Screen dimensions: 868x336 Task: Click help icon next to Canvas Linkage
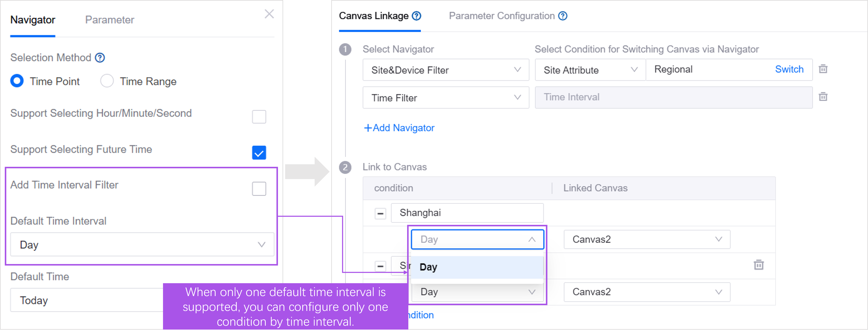[417, 16]
